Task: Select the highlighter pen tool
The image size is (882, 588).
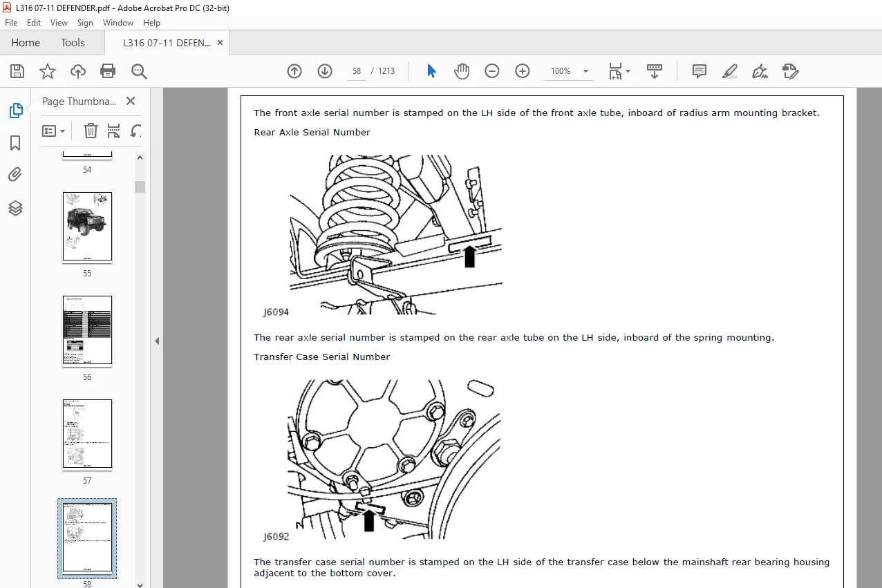Action: (730, 71)
